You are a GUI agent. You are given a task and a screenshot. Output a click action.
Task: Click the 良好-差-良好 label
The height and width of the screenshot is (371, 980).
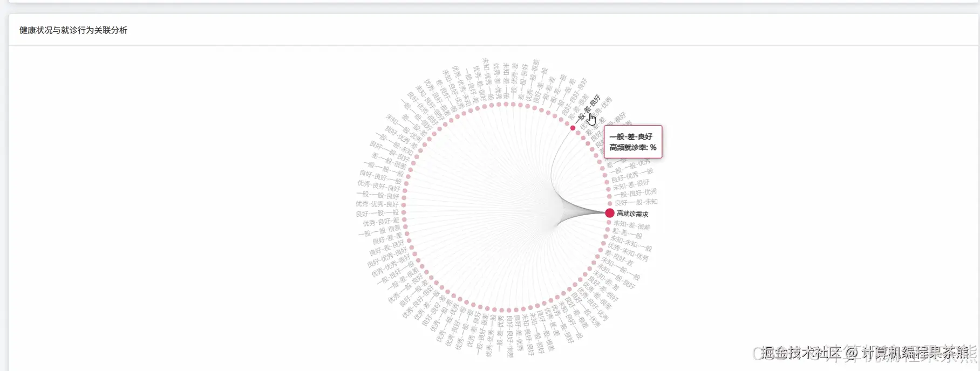[387, 248]
